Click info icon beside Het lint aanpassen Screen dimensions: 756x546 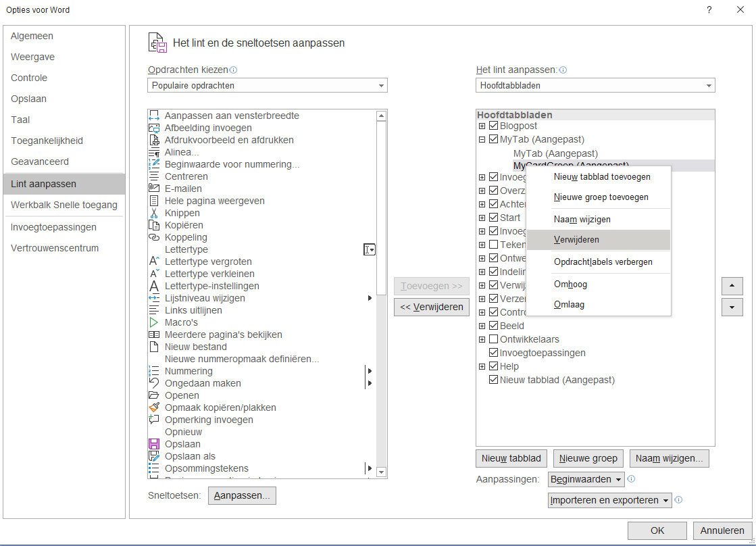pos(563,70)
